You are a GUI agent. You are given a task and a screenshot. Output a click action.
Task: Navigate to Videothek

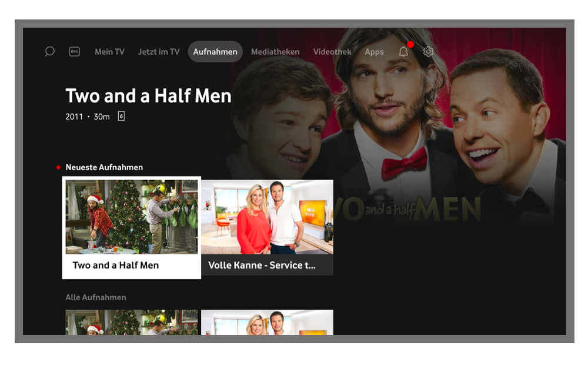[332, 52]
